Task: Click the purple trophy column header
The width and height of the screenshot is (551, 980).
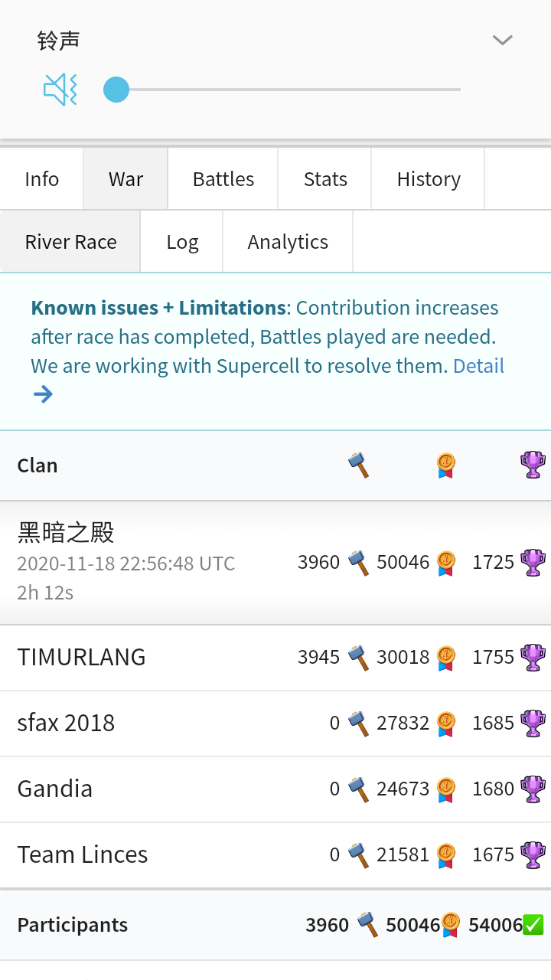Action: tap(533, 465)
